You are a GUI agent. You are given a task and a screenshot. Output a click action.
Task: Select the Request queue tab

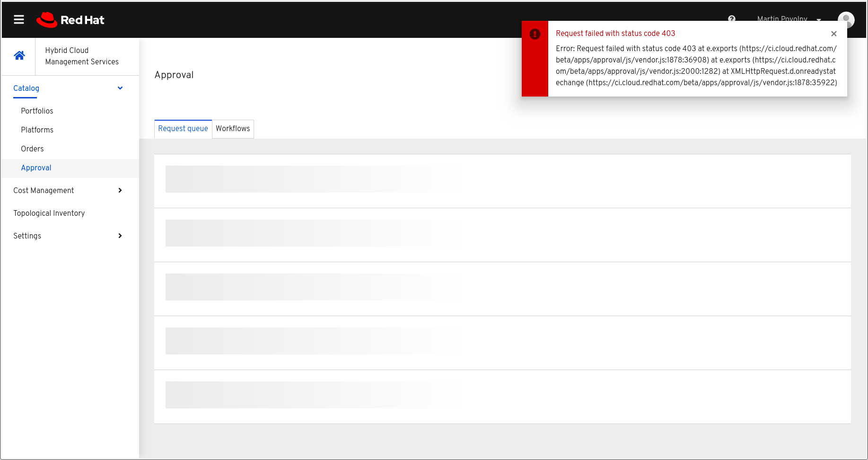[x=183, y=128]
